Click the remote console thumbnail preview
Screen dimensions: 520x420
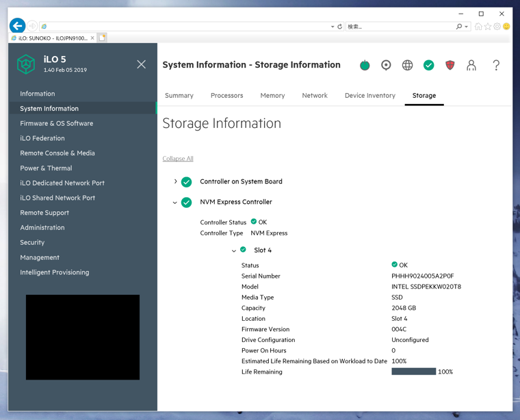coord(83,337)
